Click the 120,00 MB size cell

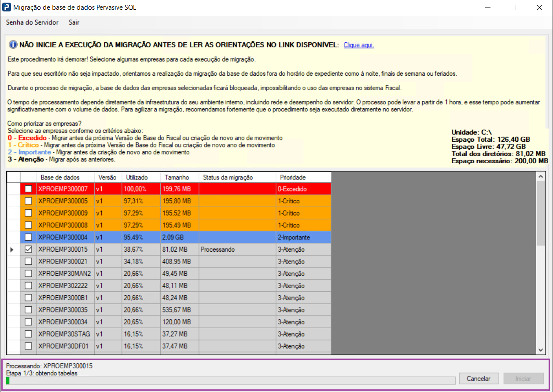pyautogui.click(x=180, y=322)
